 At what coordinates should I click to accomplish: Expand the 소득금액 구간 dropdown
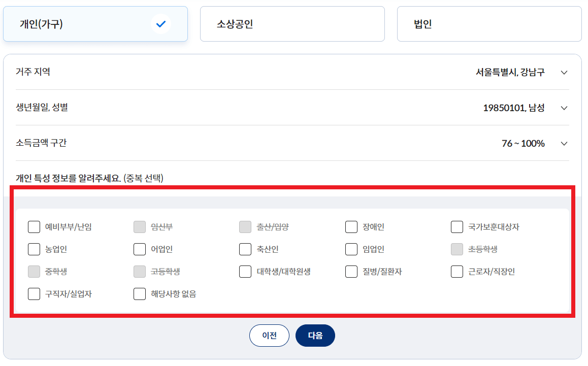(564, 143)
